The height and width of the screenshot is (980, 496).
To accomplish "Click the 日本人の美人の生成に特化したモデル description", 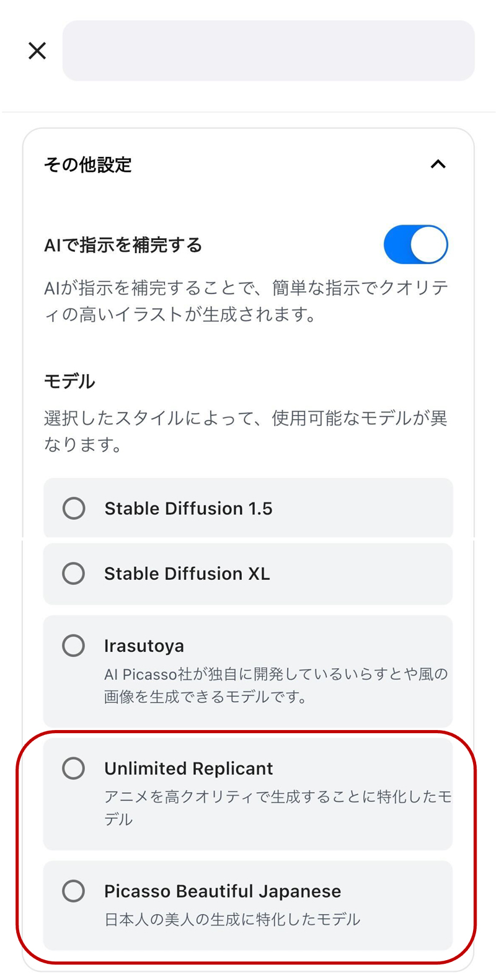I will pyautogui.click(x=232, y=919).
